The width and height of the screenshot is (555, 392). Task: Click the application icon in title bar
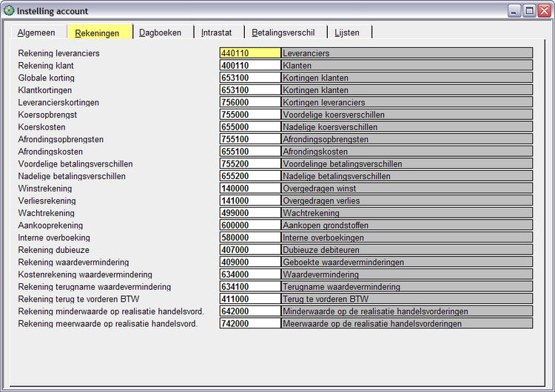tap(8, 11)
